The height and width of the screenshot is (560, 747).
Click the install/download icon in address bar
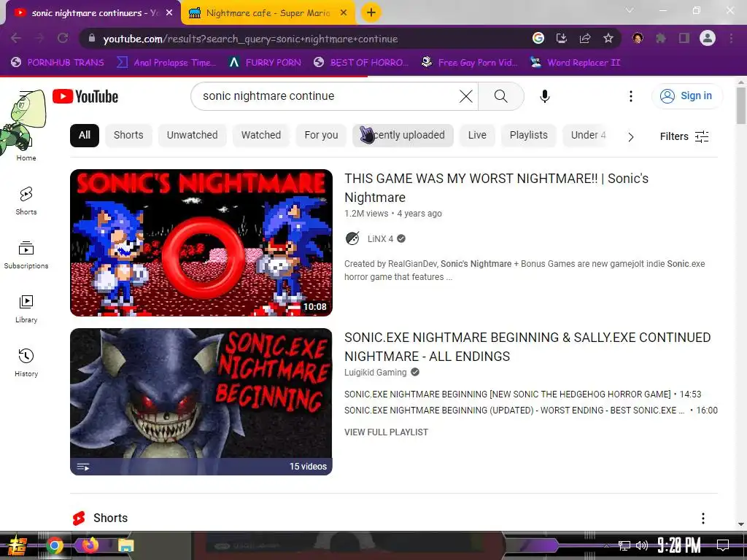(x=562, y=38)
